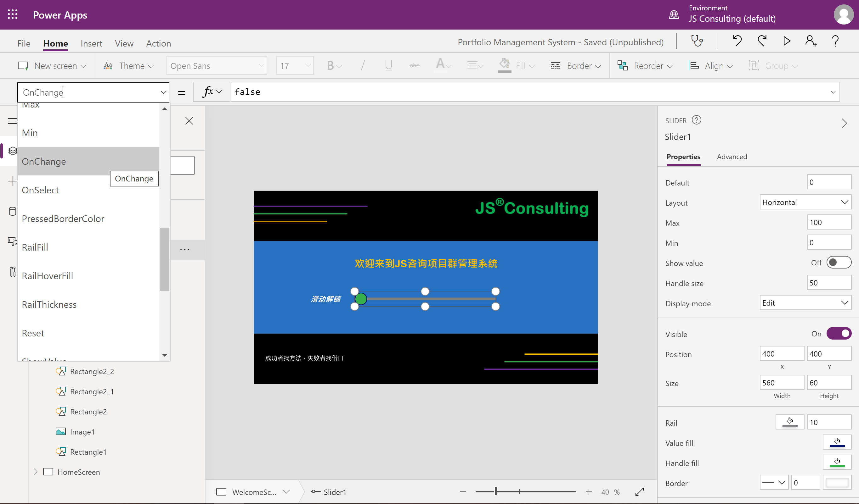Pick the Handle fill color swatch

point(837,462)
